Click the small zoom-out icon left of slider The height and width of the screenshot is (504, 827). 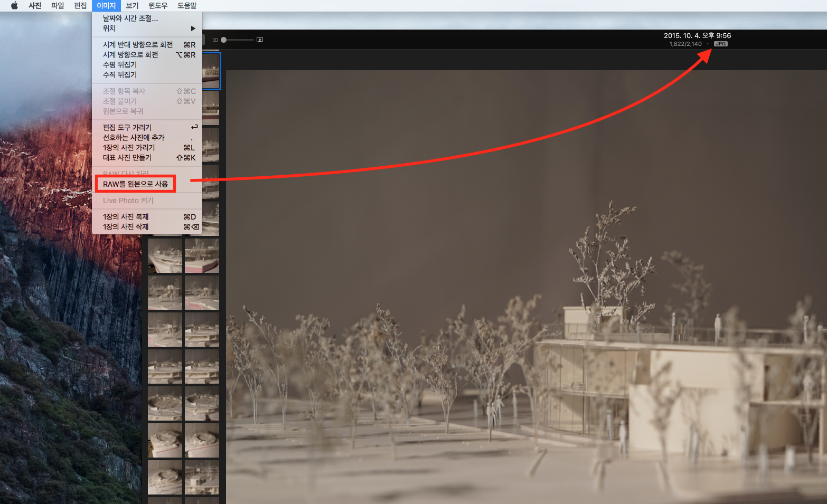[x=215, y=40]
